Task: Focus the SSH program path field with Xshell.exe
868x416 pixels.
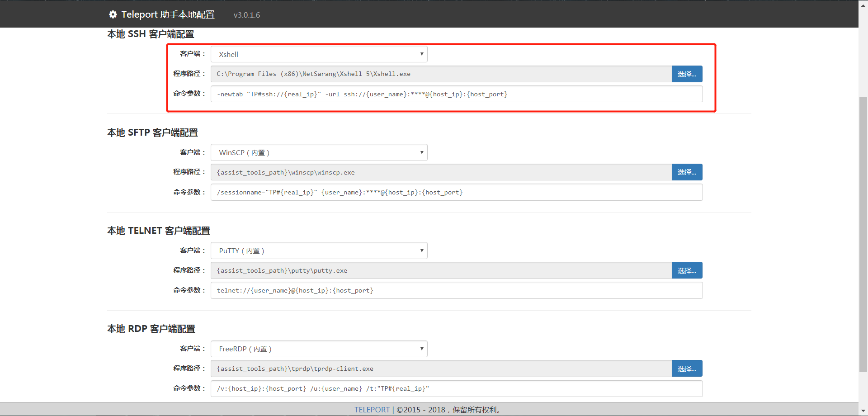Action: pos(441,74)
